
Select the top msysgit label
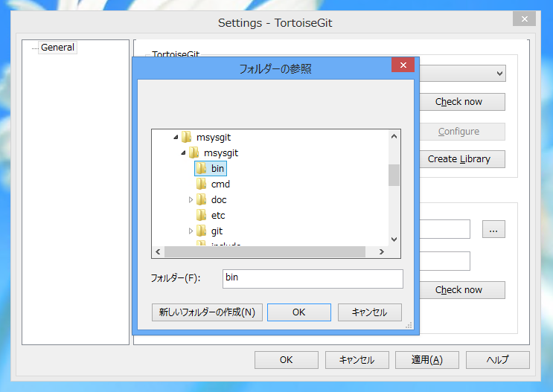click(x=214, y=138)
